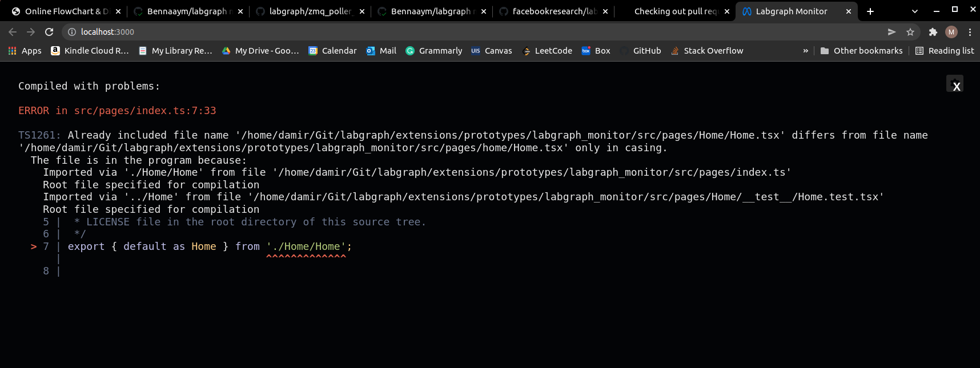This screenshot has height=368, width=980.
Task: Open My Drive - Google bookmark
Action: coord(260,51)
